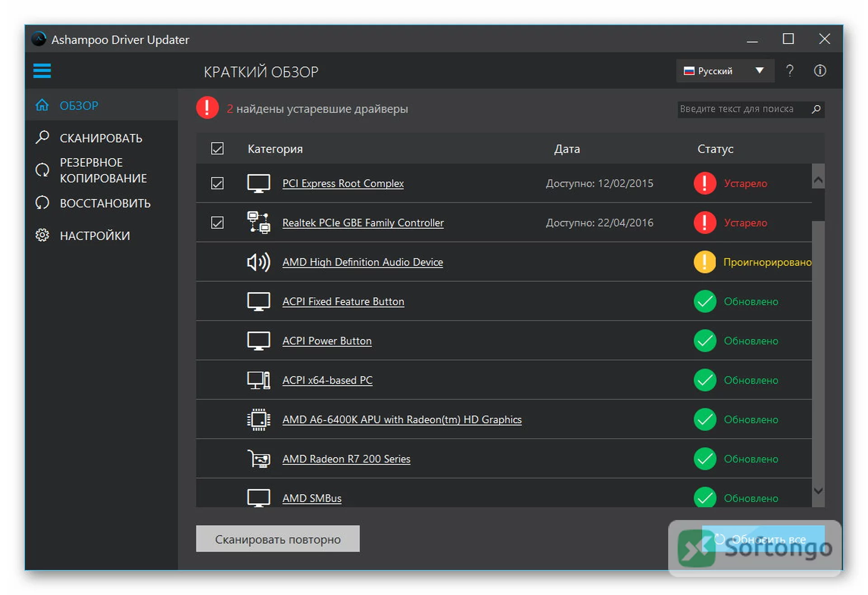Click the date text Доступно: 22/04/2016
This screenshot has width=868, height=595.
pyautogui.click(x=599, y=223)
